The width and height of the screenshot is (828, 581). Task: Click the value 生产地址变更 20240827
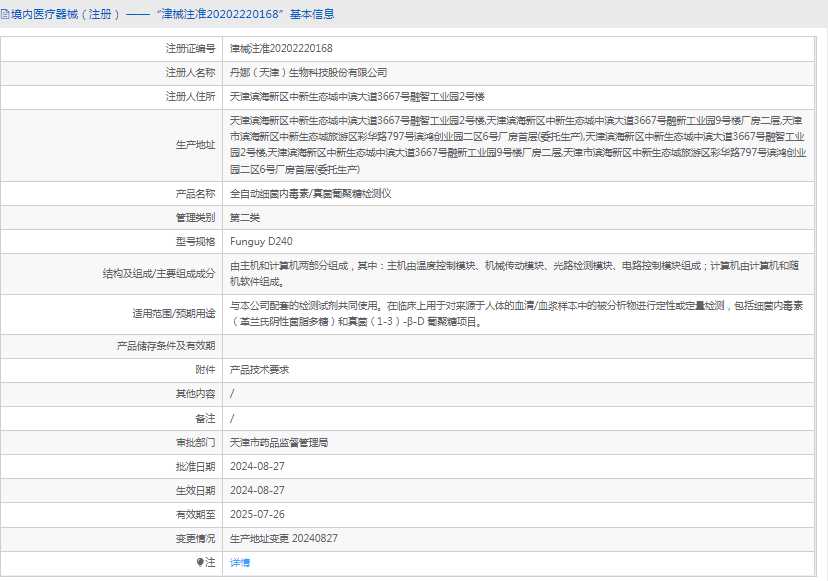284,538
